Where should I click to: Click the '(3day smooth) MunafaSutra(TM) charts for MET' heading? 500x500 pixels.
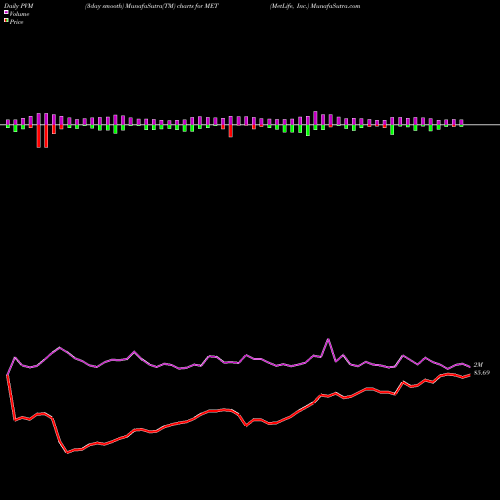152,6
